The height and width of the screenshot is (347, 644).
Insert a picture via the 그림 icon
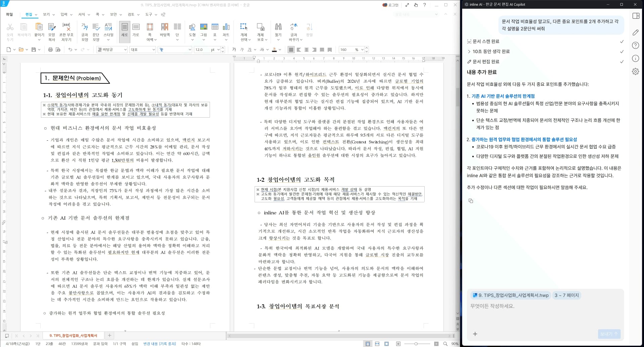(203, 30)
